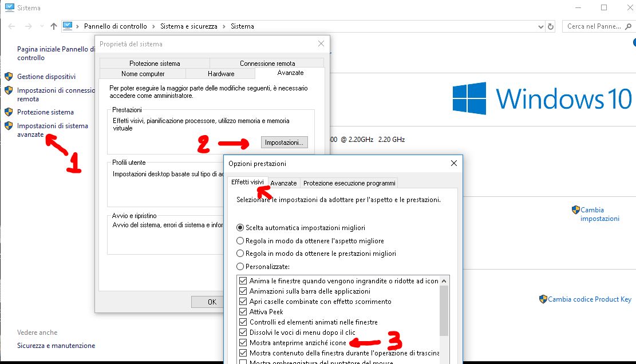Click the Sistema window title icon
This screenshot has height=364, width=636.
pos(9,7)
